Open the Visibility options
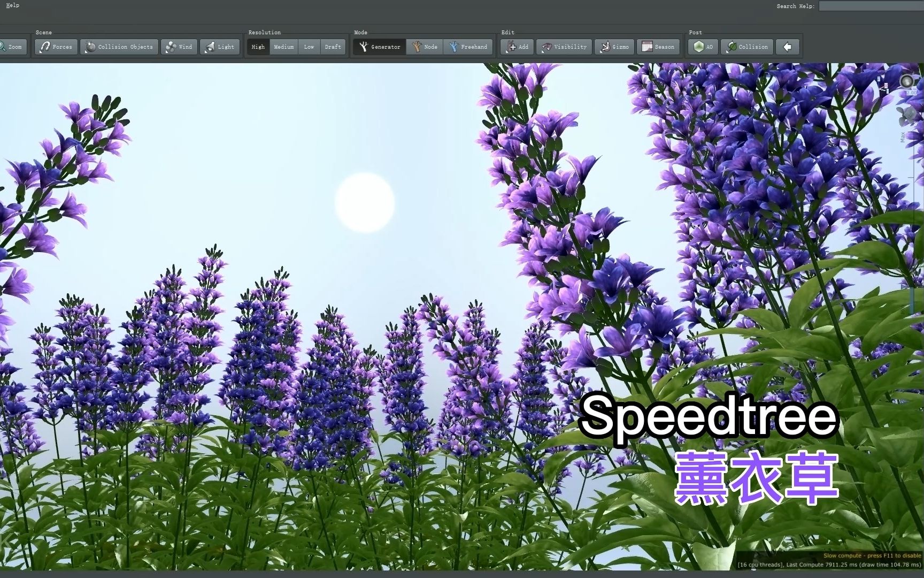The image size is (924, 578). coord(564,47)
